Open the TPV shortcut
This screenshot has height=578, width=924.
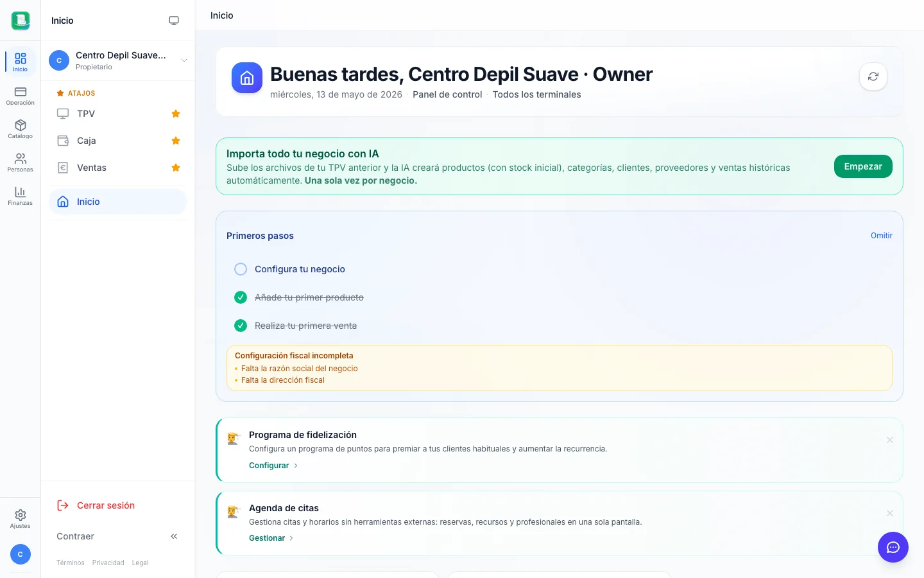[85, 114]
